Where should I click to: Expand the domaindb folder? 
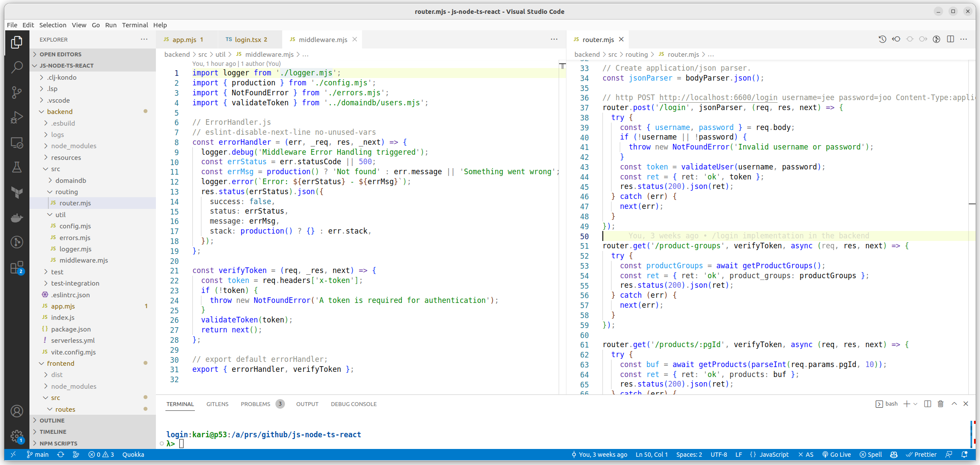click(93, 180)
